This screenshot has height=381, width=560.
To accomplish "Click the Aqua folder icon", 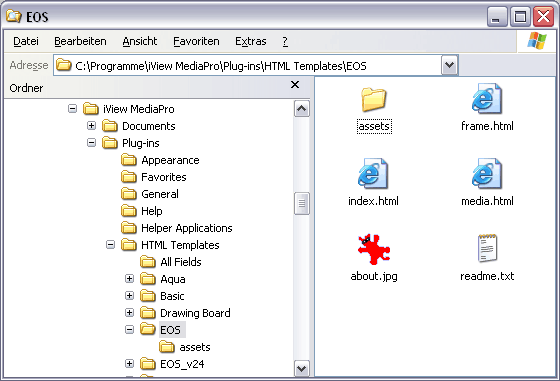I will (148, 279).
